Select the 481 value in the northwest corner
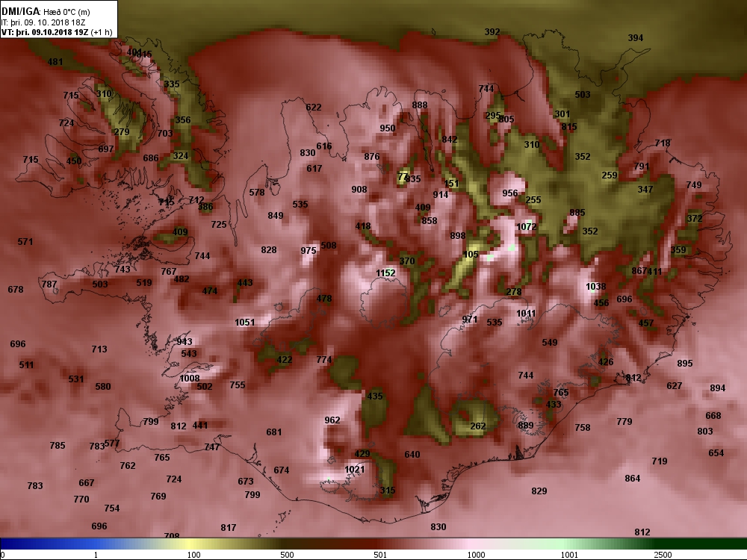Viewport: 747px width, 560px height. (55, 61)
